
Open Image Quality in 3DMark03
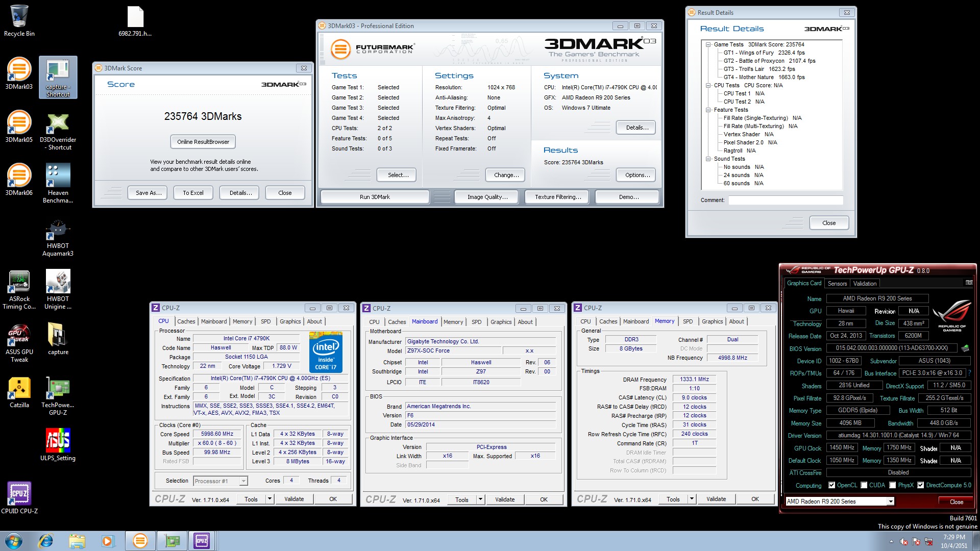(487, 197)
